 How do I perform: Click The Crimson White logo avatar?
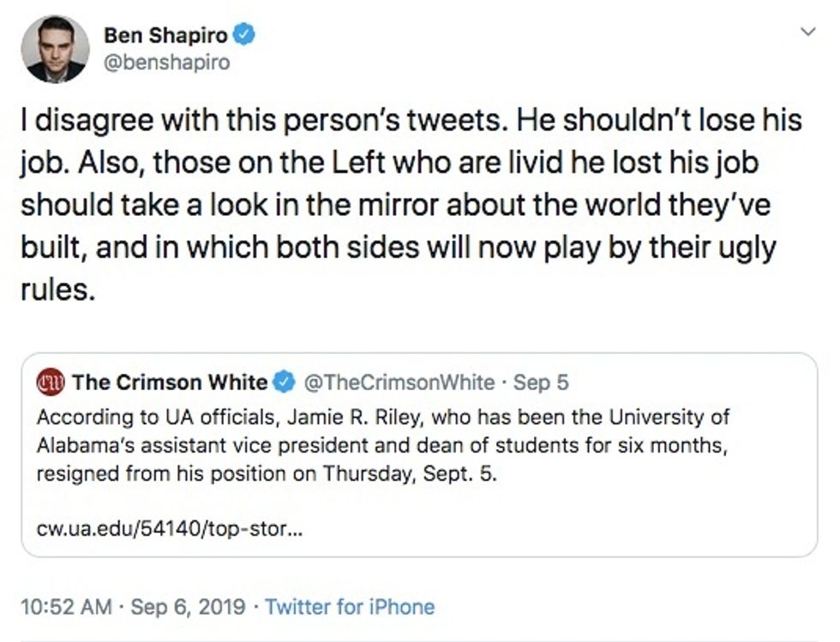click(51, 382)
